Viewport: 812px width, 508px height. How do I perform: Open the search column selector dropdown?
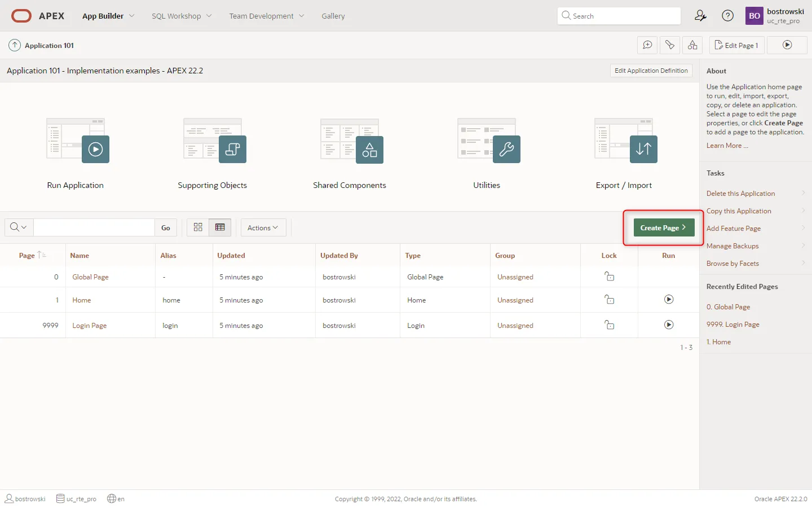[19, 227]
